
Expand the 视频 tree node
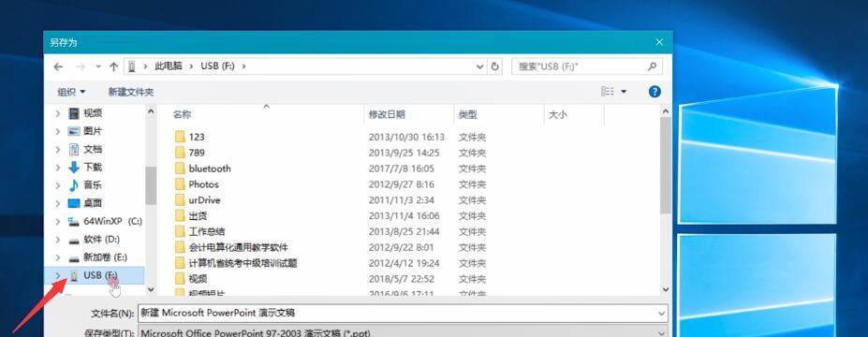coord(57,113)
